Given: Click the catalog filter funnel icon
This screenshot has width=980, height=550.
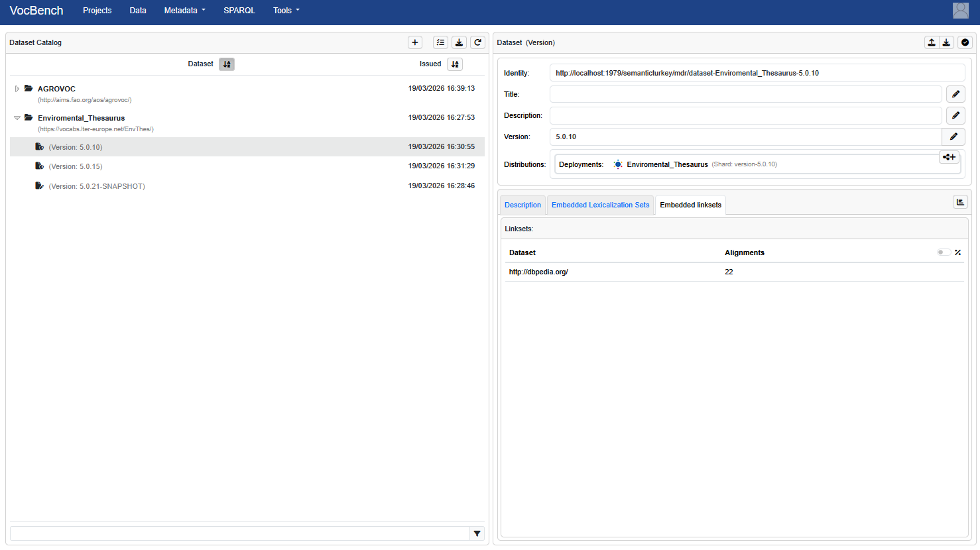Looking at the screenshot, I should click(477, 533).
